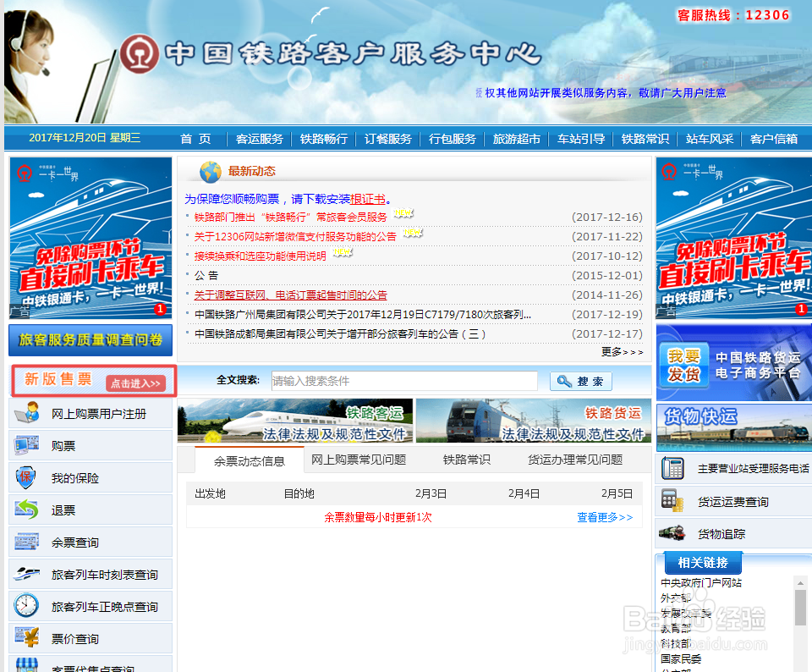
Task: Click the globe icon beside 最新动态
Action: 211,172
